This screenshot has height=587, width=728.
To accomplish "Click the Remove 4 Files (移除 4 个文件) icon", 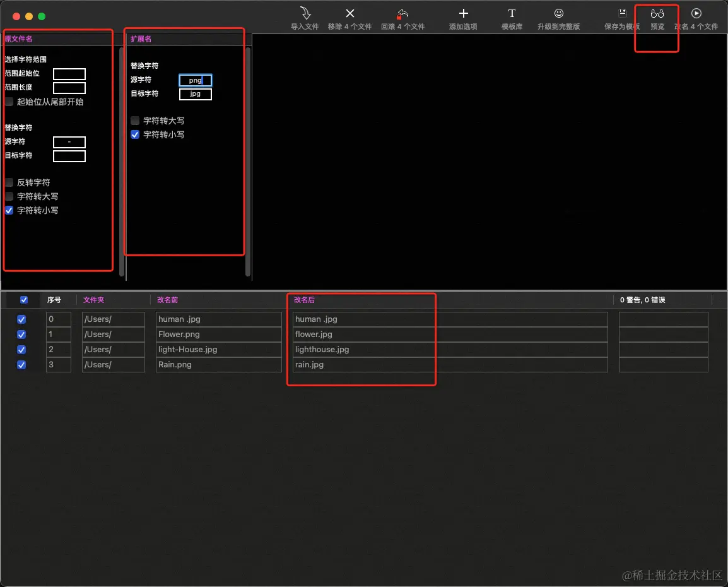I will tap(350, 13).
